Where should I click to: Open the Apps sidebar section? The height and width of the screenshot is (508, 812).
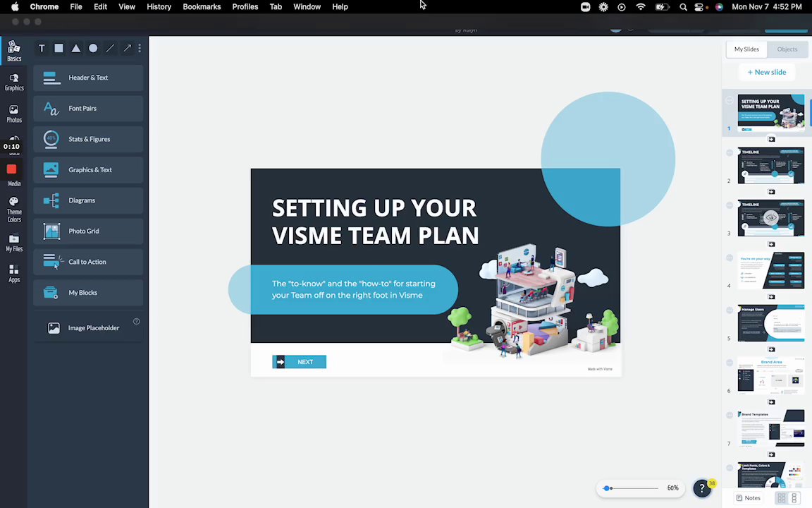click(14, 273)
